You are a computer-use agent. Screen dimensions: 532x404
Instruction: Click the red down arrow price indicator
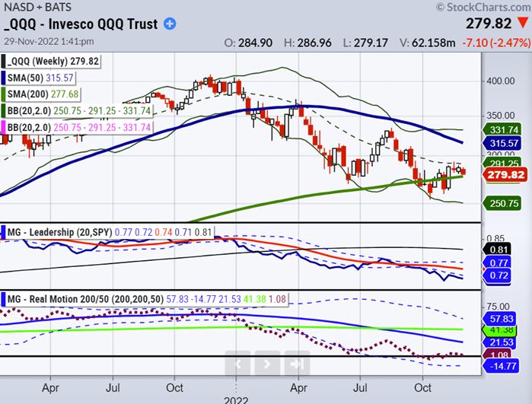[x=523, y=23]
